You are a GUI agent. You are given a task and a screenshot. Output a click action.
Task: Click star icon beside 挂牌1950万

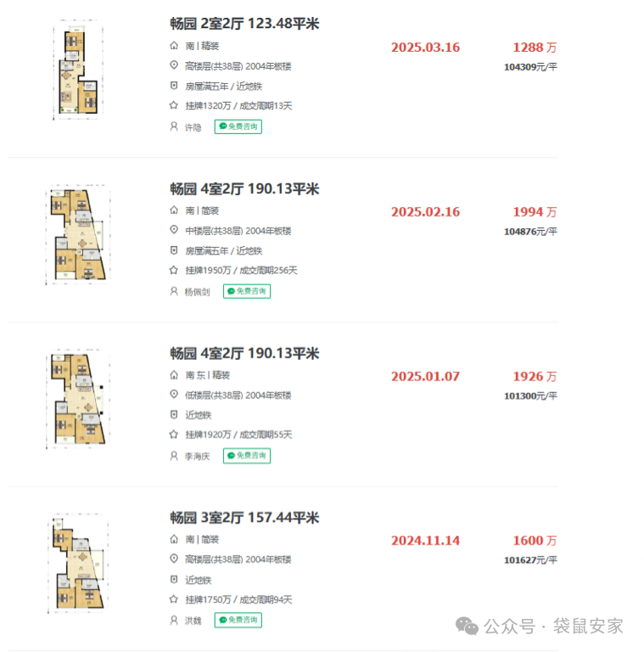coord(175,271)
